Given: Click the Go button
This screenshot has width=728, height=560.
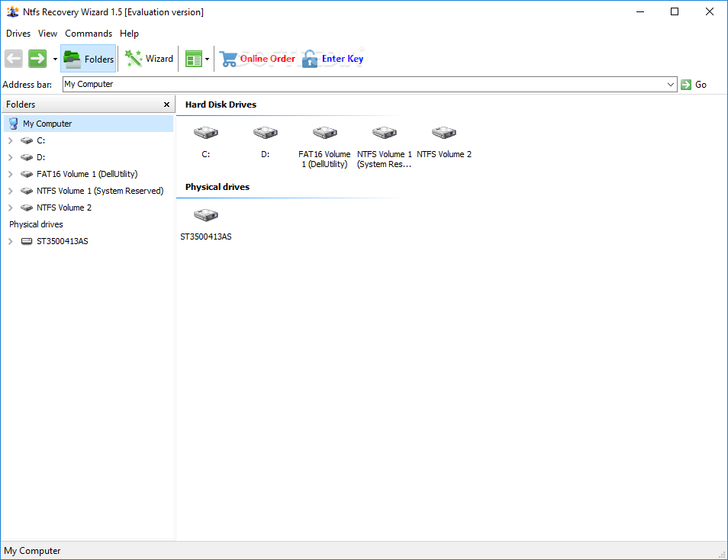Looking at the screenshot, I should pos(694,85).
